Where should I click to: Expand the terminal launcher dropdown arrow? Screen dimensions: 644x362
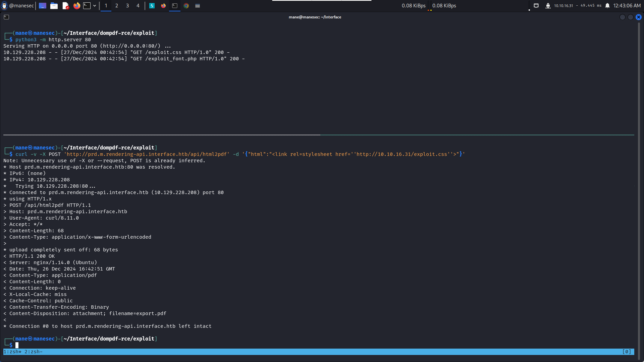coord(95,6)
